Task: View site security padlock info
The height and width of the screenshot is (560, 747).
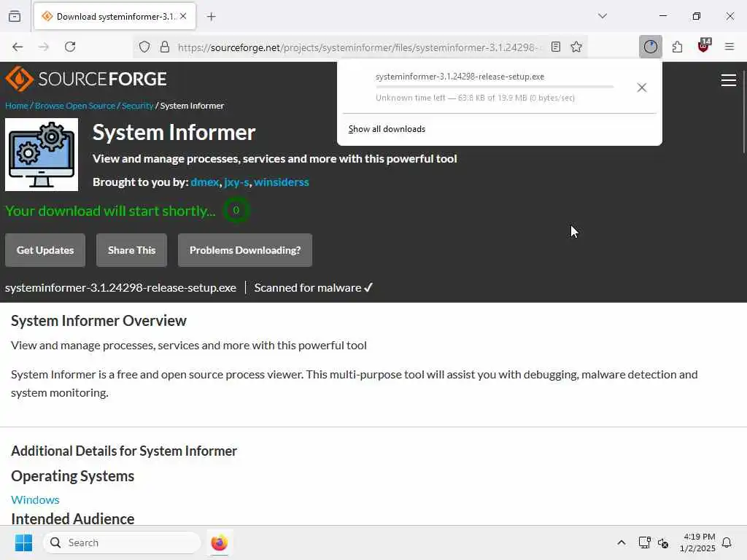Action: click(165, 47)
